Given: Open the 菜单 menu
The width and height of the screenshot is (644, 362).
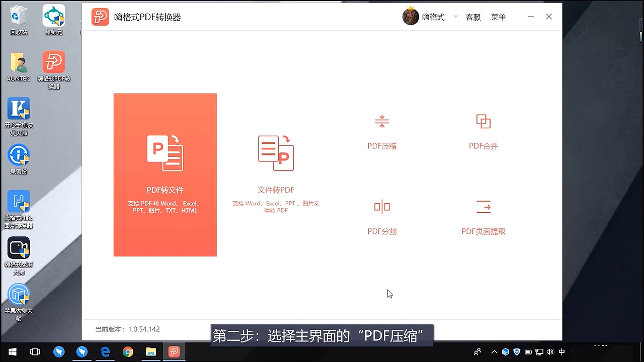Looking at the screenshot, I should (x=498, y=17).
